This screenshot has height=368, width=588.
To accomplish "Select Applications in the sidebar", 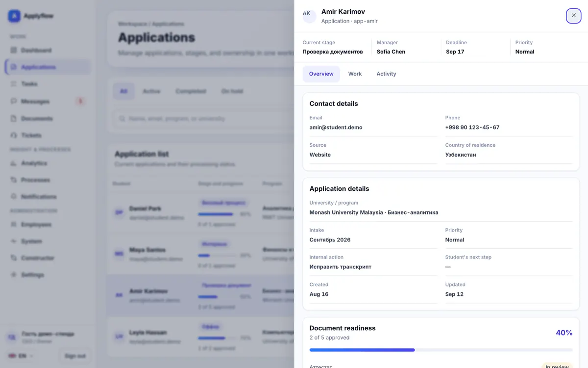I will click(48, 67).
